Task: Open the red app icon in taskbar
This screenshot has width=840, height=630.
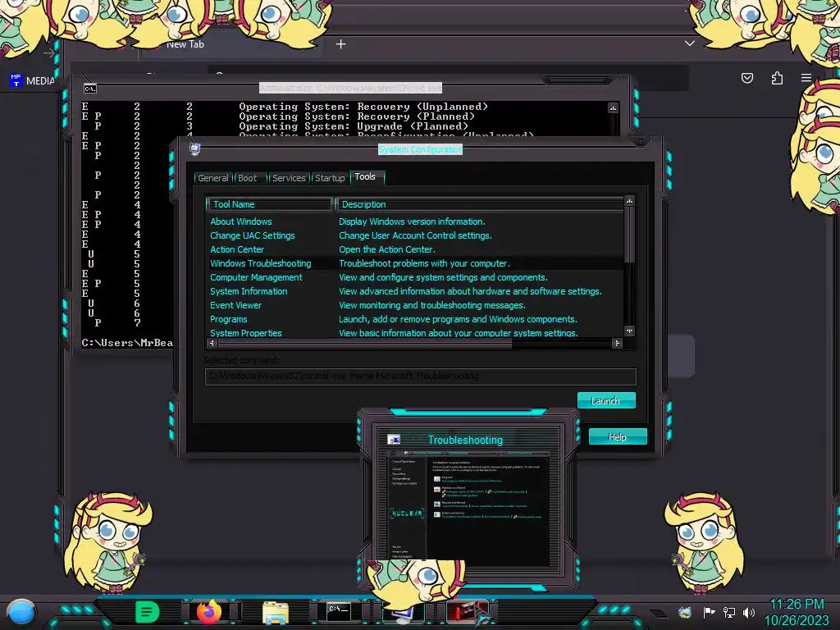Action: pyautogui.click(x=468, y=612)
